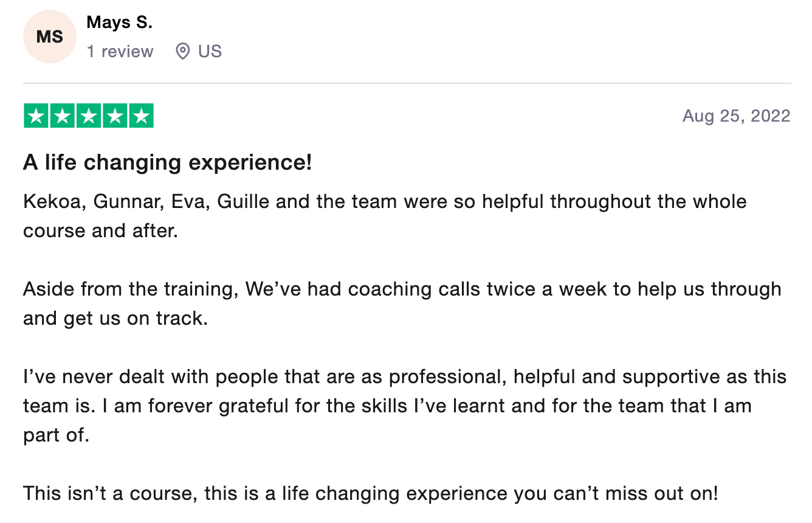Open 'A life changing experience!' review title
The image size is (812, 523).
point(167,163)
